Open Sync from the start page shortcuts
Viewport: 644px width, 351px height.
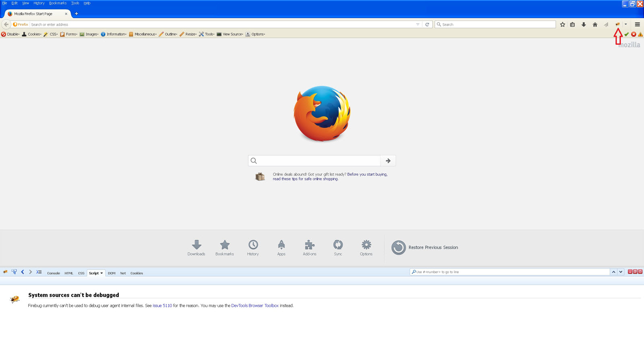click(x=338, y=248)
